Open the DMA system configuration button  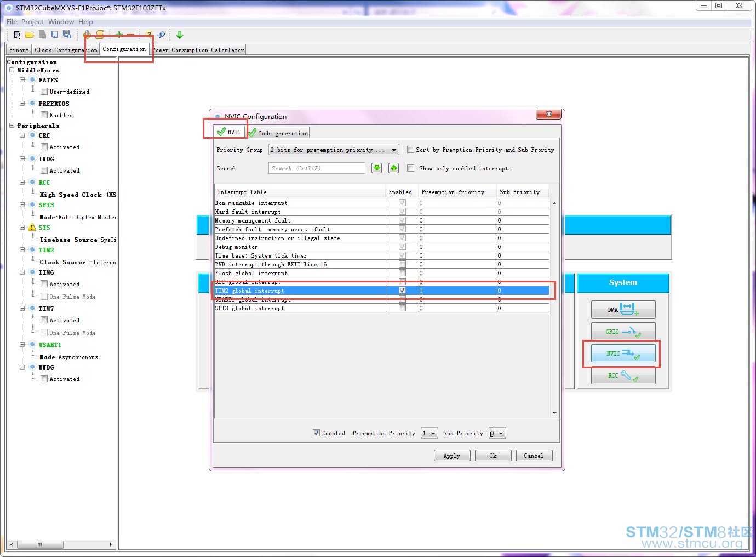pyautogui.click(x=623, y=310)
